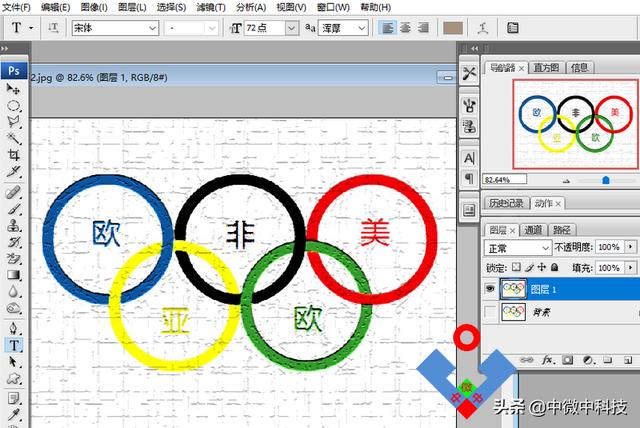Select 图层 1 layer row
The image size is (640, 428).
coord(561,289)
